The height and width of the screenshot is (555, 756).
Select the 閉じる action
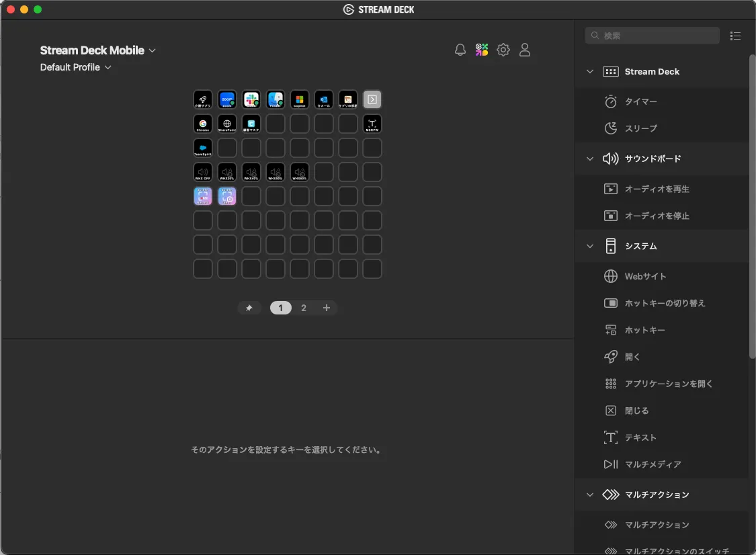(662, 411)
